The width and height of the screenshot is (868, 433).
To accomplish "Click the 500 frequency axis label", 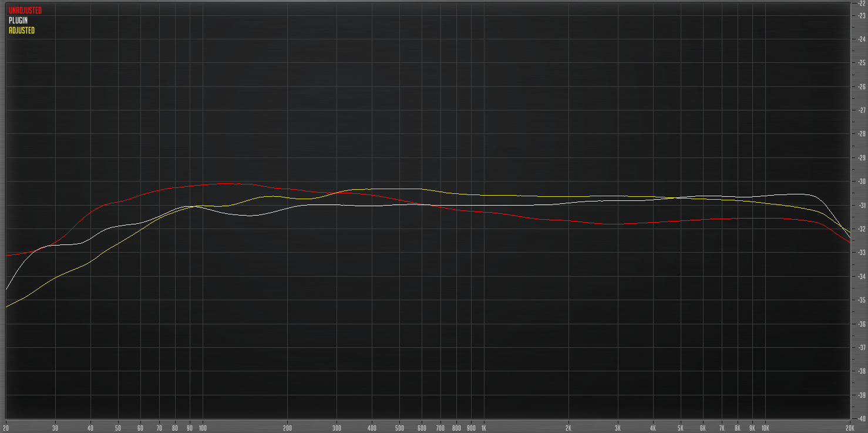I will pyautogui.click(x=399, y=428).
